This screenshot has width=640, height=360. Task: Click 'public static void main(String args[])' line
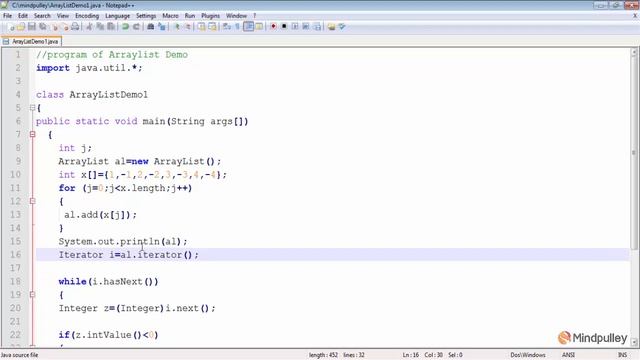tap(142, 122)
